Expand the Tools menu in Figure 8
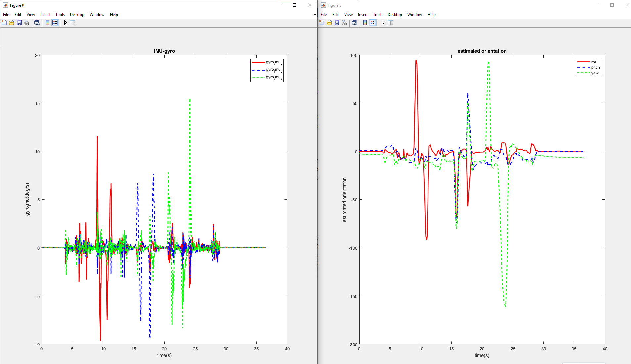This screenshot has height=364, width=631. pos(60,15)
